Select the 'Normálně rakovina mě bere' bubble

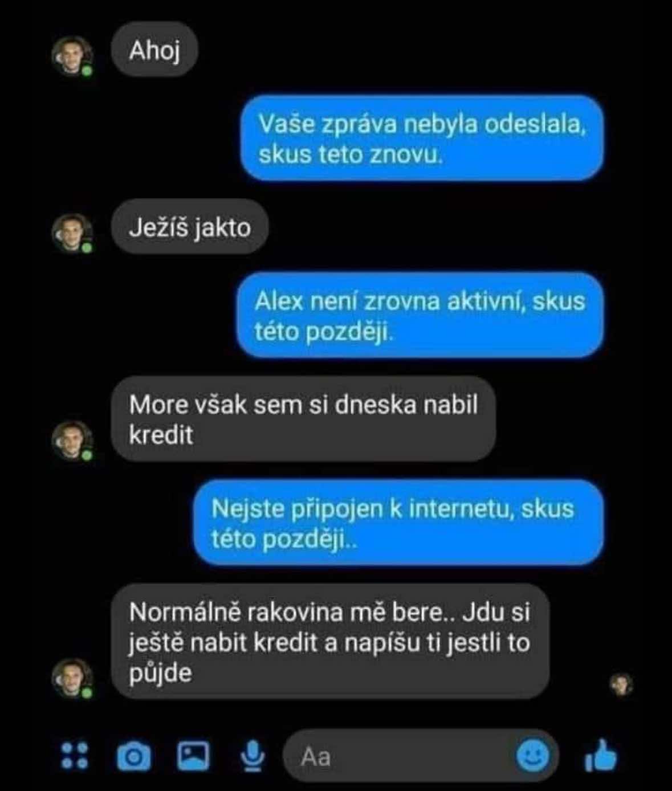coord(330,641)
